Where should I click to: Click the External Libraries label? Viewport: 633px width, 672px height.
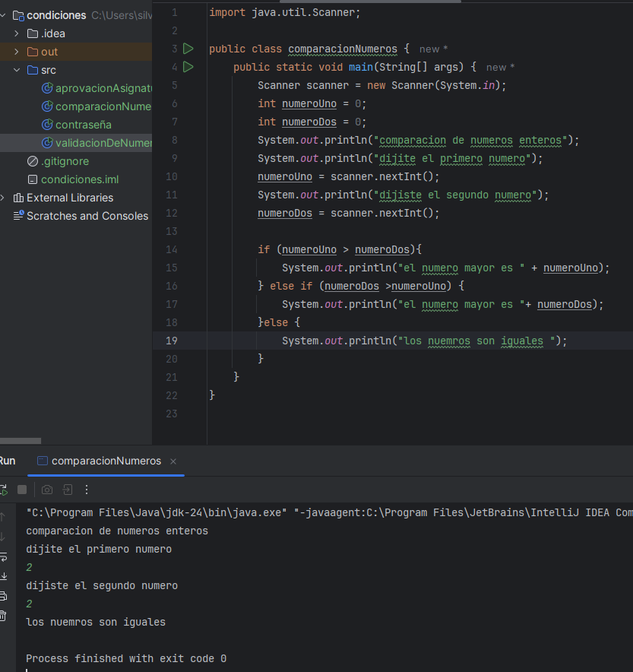70,198
